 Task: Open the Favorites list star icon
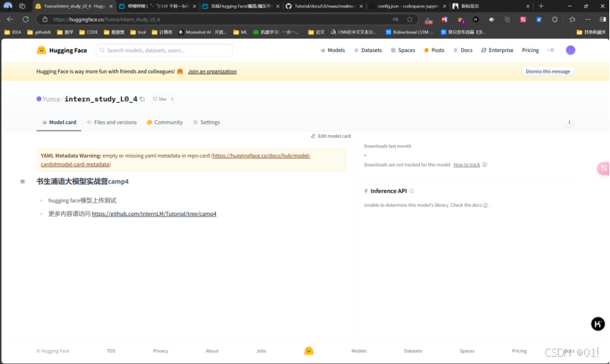tap(572, 19)
